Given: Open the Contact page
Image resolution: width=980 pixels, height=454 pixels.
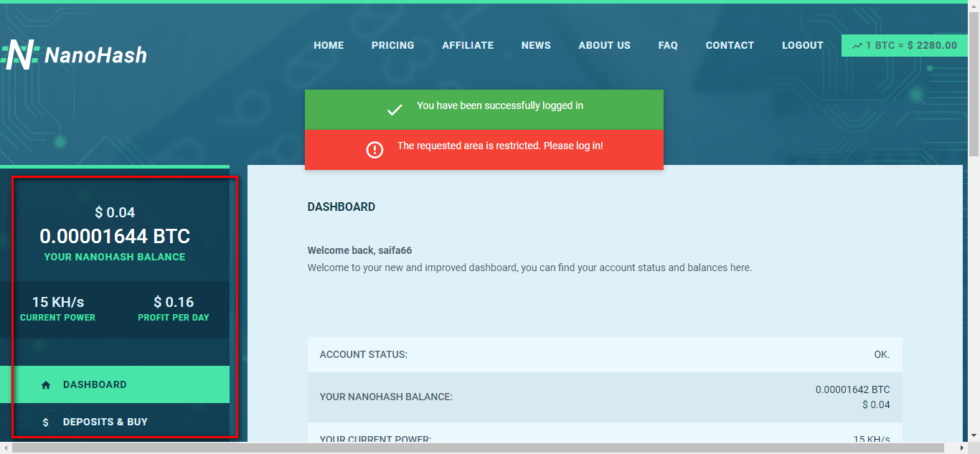Looking at the screenshot, I should [730, 45].
